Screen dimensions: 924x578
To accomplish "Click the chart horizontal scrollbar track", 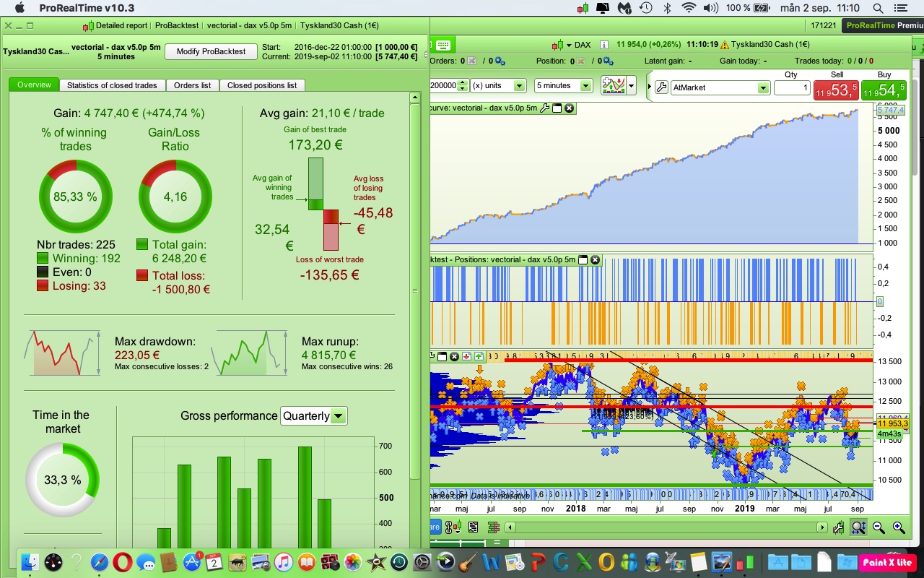I will 667,528.
